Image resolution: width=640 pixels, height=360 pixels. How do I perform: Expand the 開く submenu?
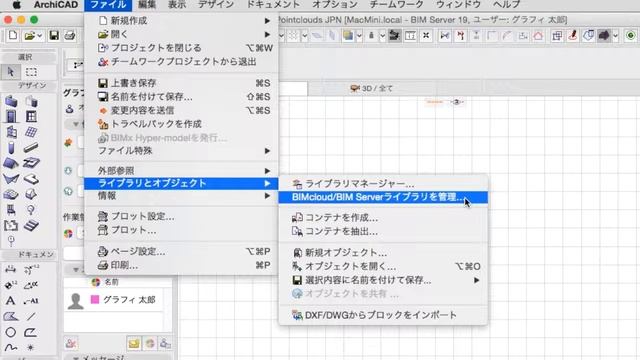181,34
